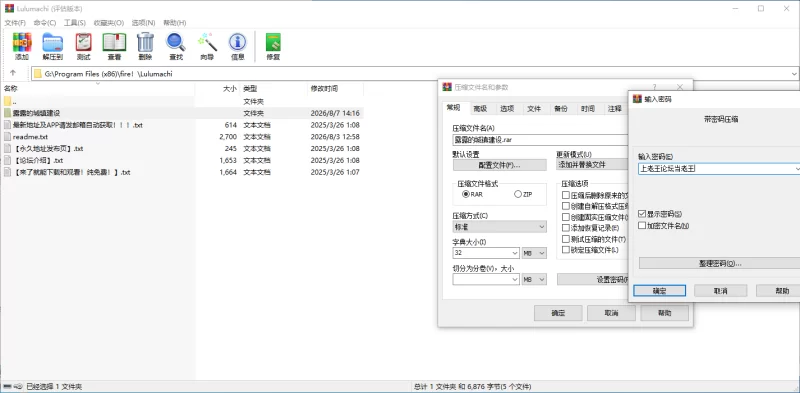Image resolution: width=800 pixels, height=393 pixels.
Task: Open the 选项(N) menu in the menu bar
Action: 143,23
